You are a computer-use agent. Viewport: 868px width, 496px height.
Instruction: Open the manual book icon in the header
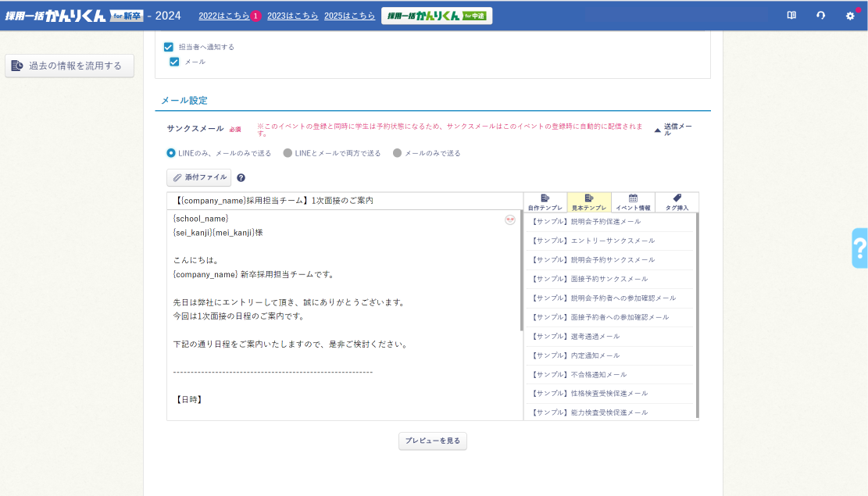click(791, 14)
